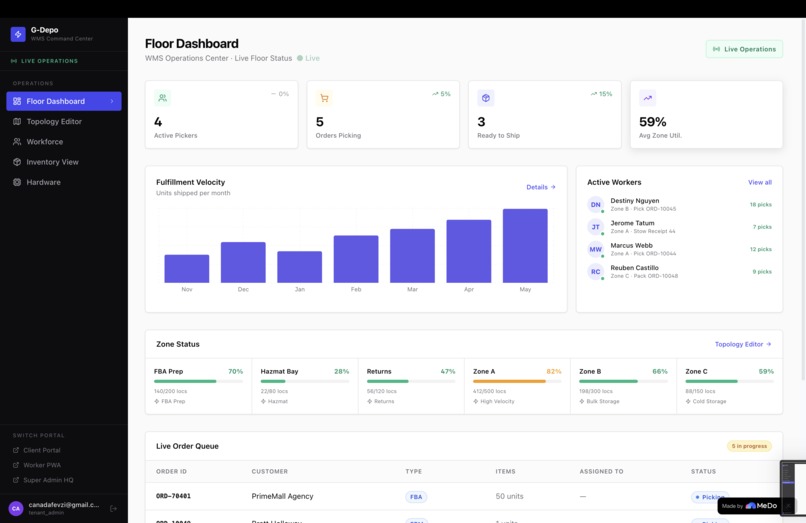Click the ORDER ID column header
Viewport: 806px width, 523px height.
tap(171, 472)
